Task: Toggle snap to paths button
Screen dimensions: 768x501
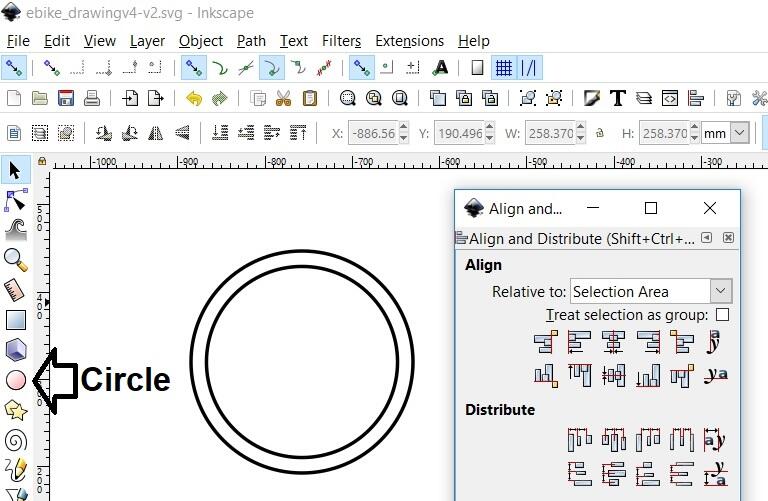Action: pos(220,68)
